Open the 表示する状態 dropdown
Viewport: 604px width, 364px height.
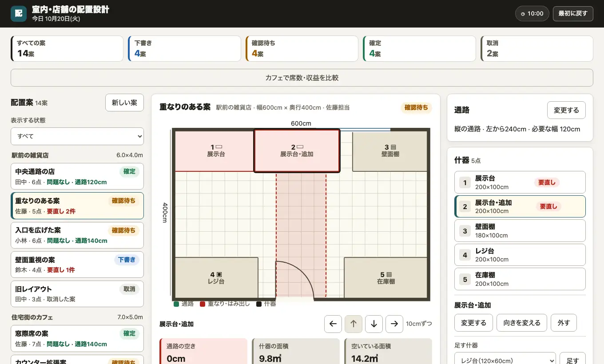click(x=77, y=136)
